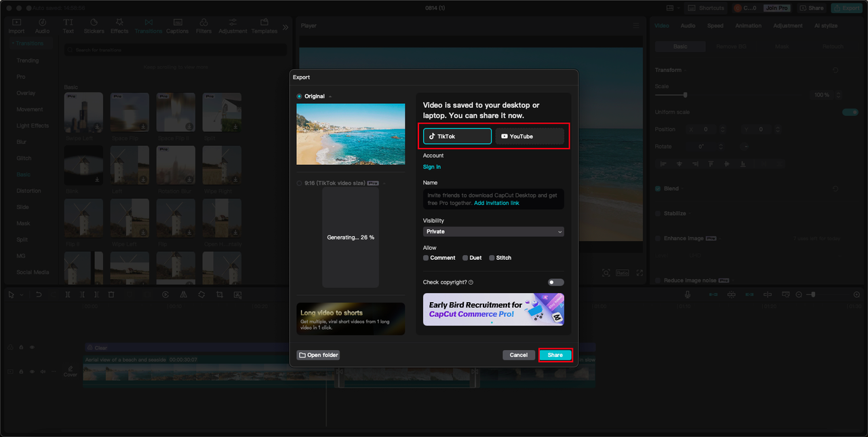Enable the Stabilize checkbox
Screen dimensions: 868x437
[x=658, y=213]
